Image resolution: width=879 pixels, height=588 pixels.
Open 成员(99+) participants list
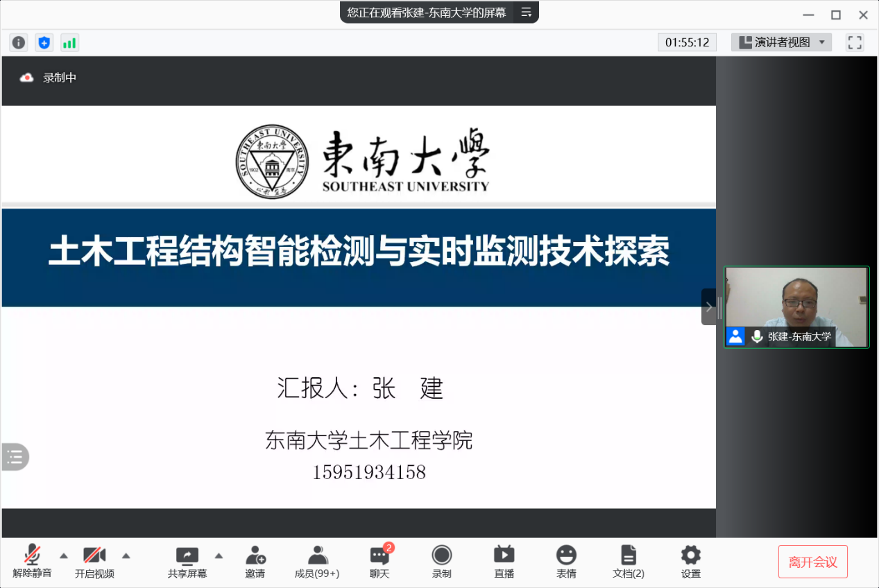point(317,562)
